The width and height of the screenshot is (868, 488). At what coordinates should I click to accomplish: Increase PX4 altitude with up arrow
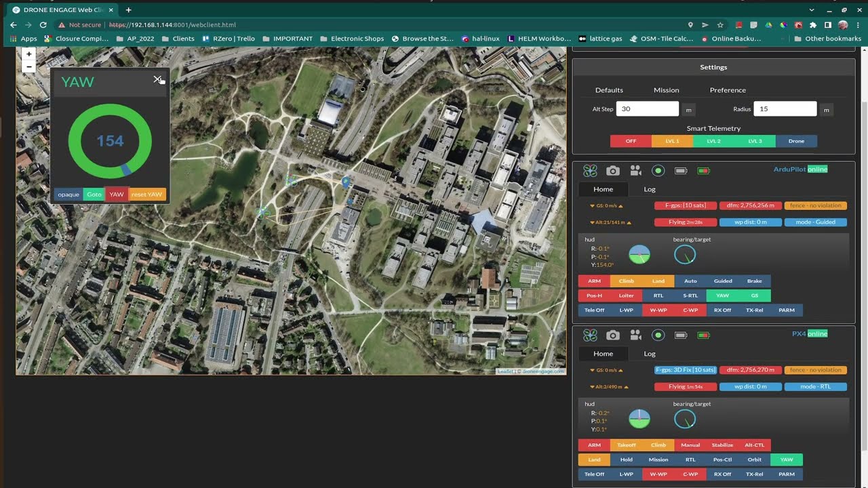tap(627, 387)
